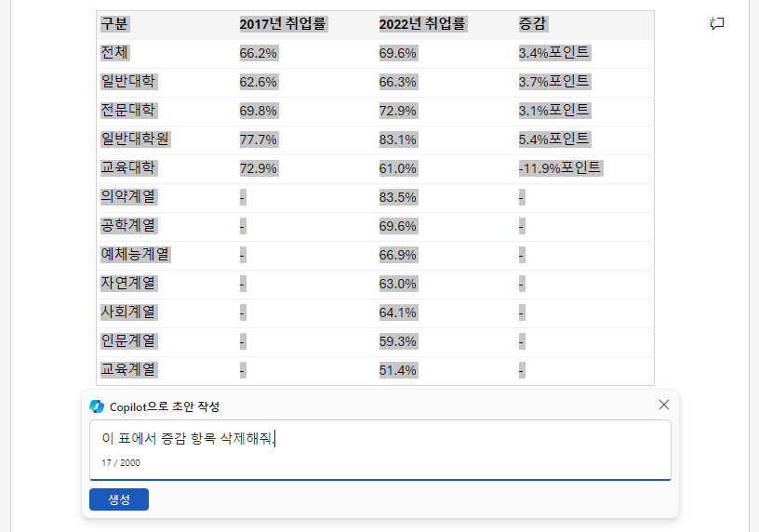Click the 생성 button
Image resolution: width=759 pixels, height=532 pixels.
[x=119, y=499]
